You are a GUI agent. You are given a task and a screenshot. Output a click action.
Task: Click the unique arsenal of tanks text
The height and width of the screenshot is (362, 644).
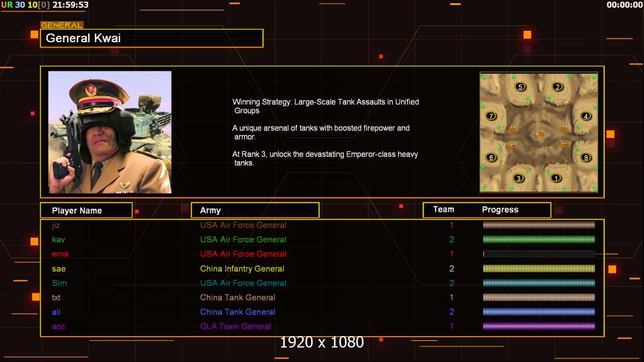pyautogui.click(x=321, y=132)
